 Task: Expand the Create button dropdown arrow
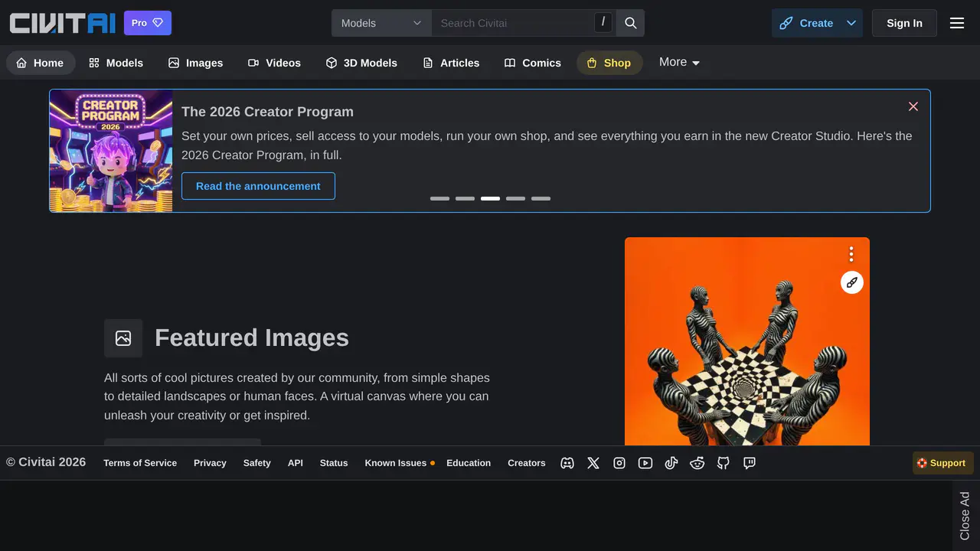[851, 23]
